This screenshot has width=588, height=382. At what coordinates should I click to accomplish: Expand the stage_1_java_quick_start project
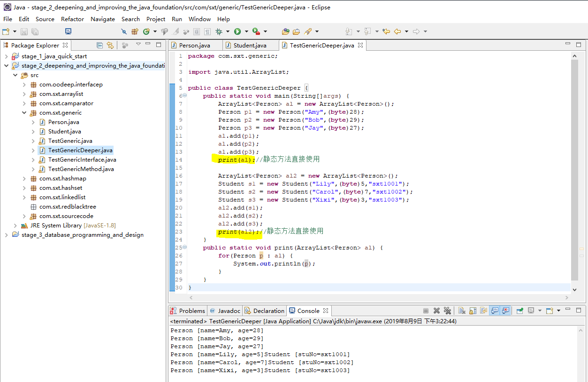pos(6,56)
